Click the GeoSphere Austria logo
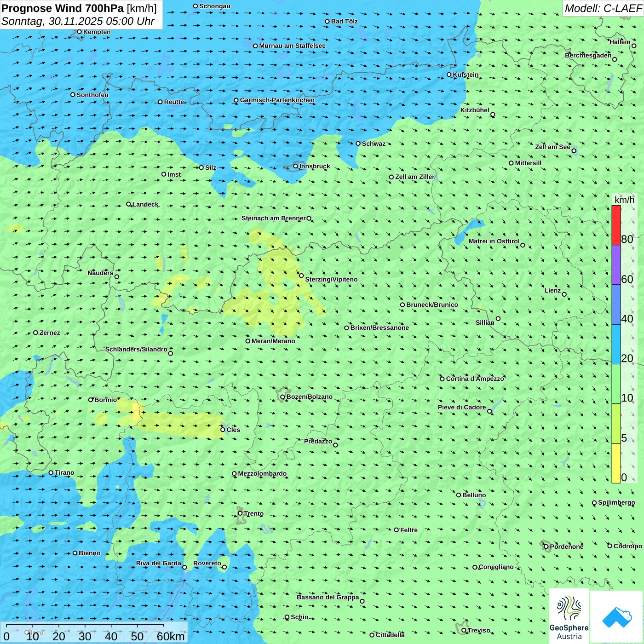Screen dimensions: 644x644 (x=569, y=615)
